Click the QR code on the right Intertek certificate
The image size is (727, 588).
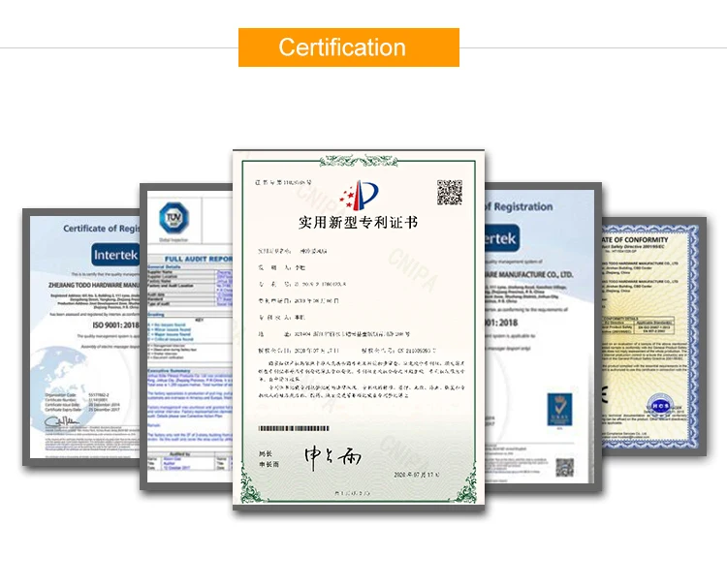pyautogui.click(x=564, y=467)
